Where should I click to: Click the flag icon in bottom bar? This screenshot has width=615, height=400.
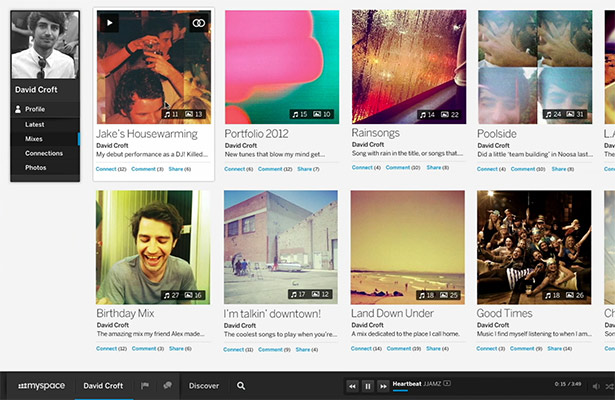pyautogui.click(x=145, y=385)
